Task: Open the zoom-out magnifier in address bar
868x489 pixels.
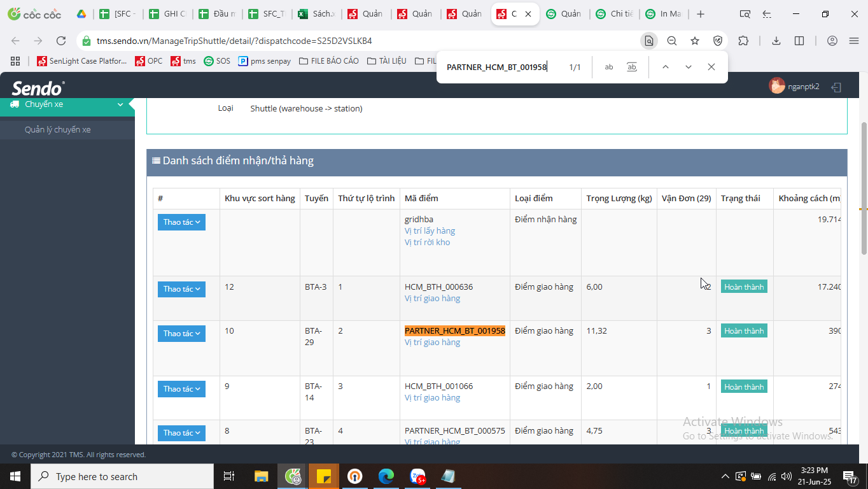Action: 672,41
